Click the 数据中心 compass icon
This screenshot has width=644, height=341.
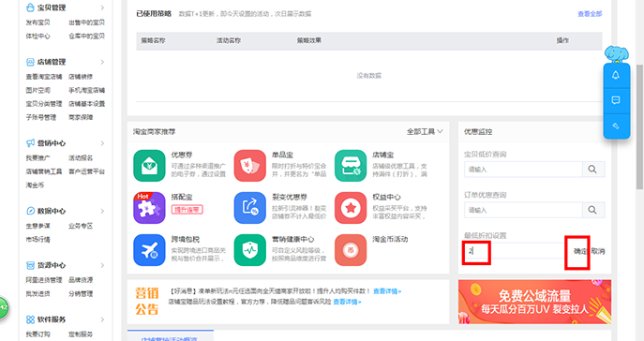[x=30, y=211]
